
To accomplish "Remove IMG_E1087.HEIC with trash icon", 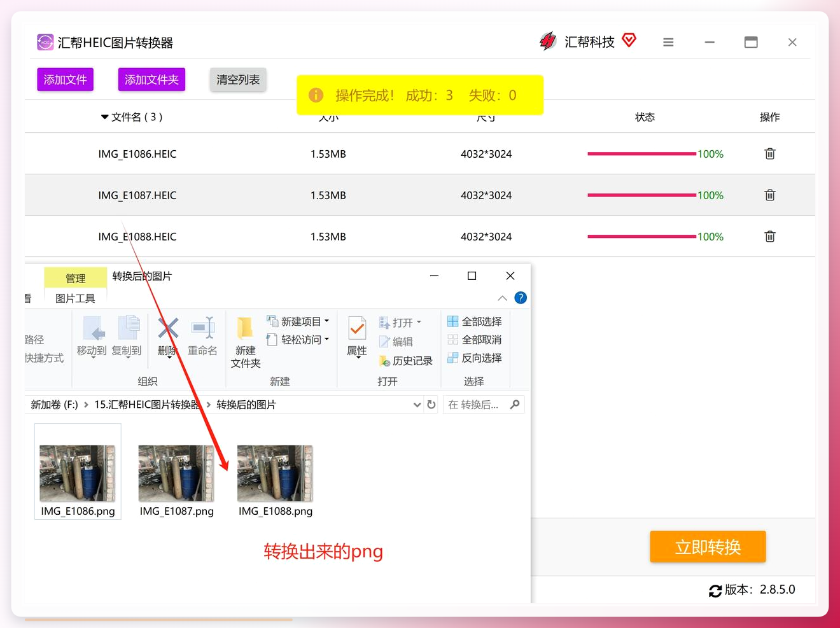I will point(770,195).
